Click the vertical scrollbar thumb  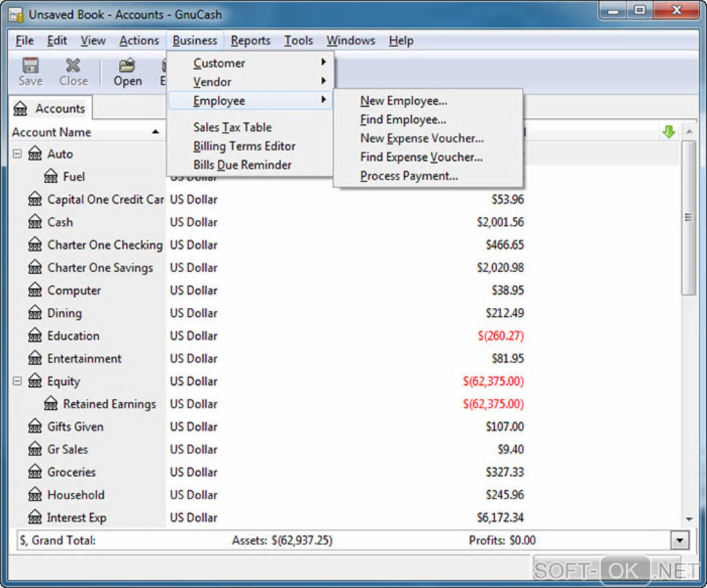[x=688, y=217]
